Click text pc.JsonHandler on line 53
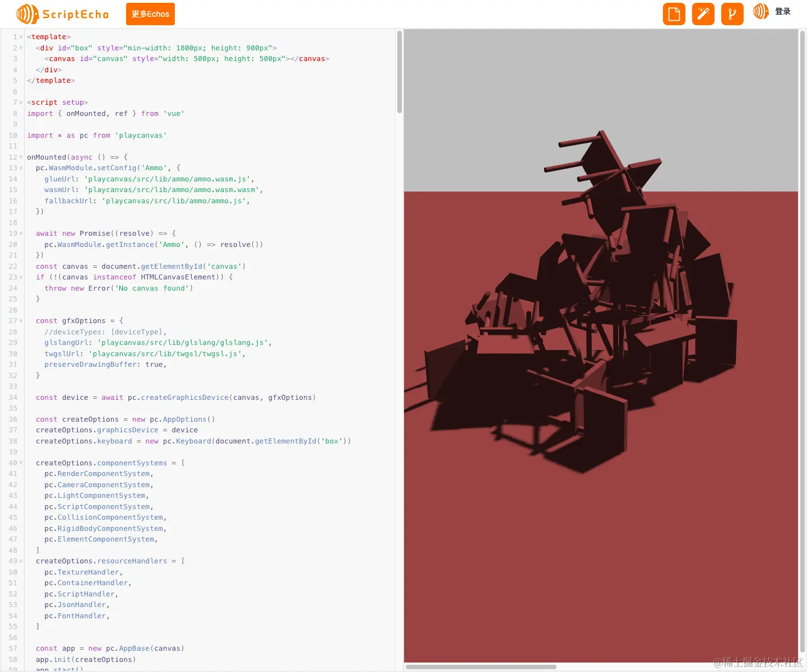This screenshot has width=807, height=672. click(x=75, y=605)
